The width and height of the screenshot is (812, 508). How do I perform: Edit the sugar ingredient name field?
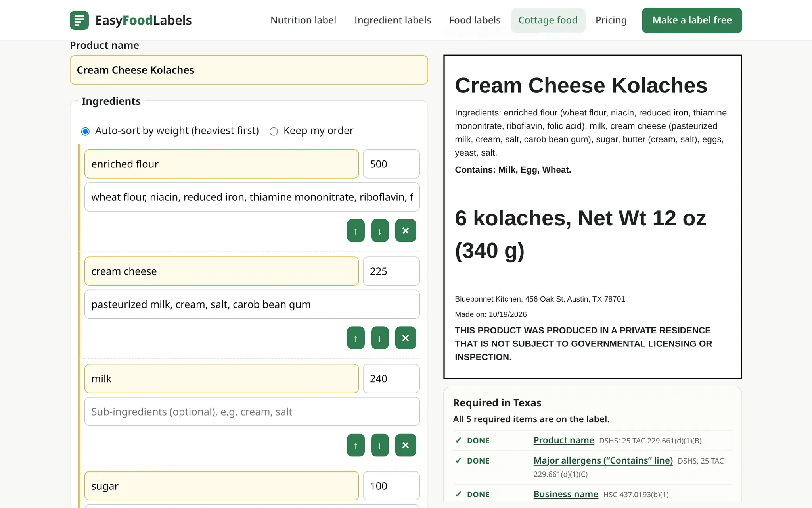point(222,486)
